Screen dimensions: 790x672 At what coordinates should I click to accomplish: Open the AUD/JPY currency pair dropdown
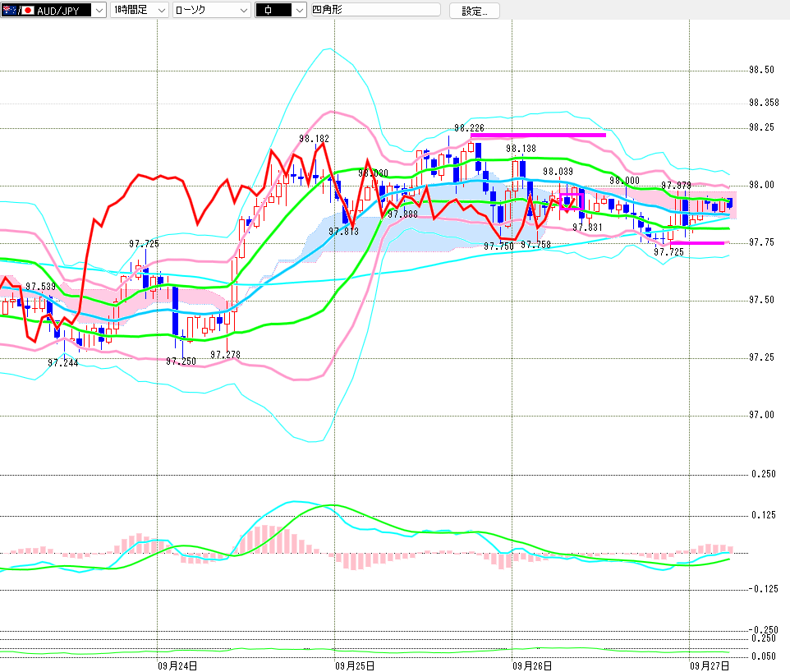click(x=99, y=11)
